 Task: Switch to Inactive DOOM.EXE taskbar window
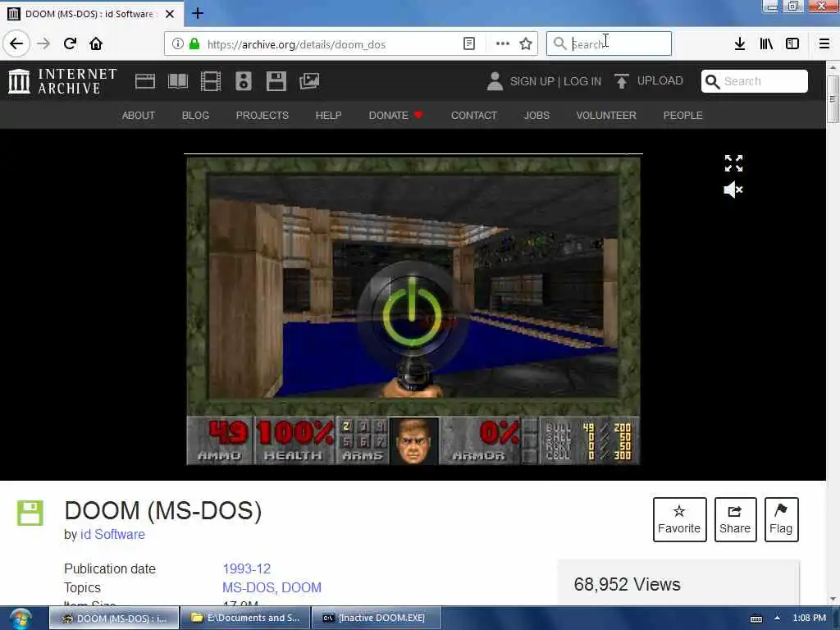tap(377, 619)
